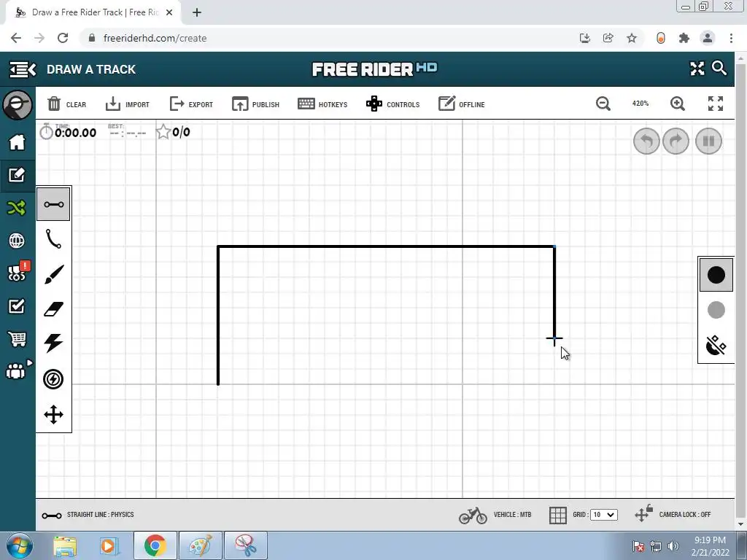This screenshot has height=560, width=747.
Task: Open the random track shuffle icon
Action: click(17, 208)
